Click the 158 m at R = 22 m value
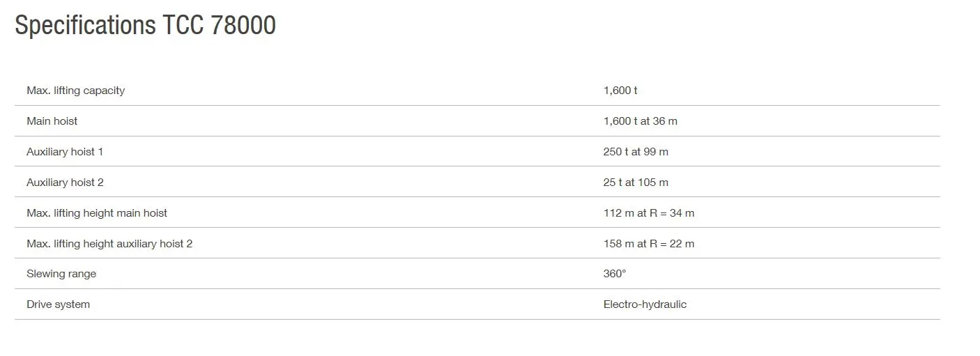This screenshot has height=356, width=980. pos(649,244)
